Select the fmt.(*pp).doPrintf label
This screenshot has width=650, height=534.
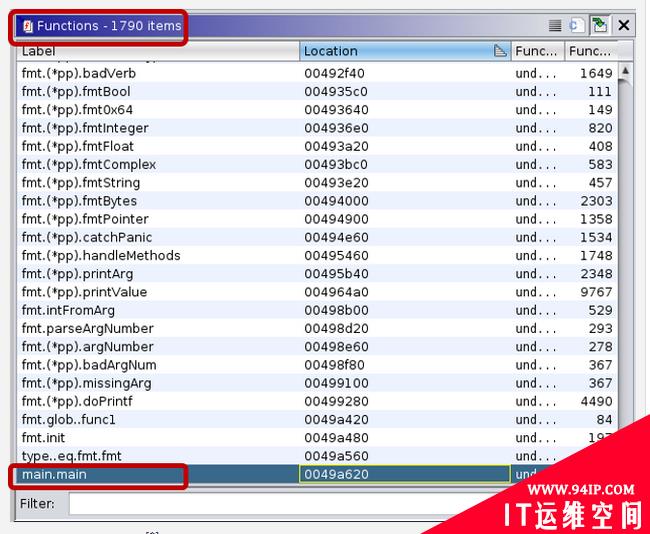coord(77,402)
